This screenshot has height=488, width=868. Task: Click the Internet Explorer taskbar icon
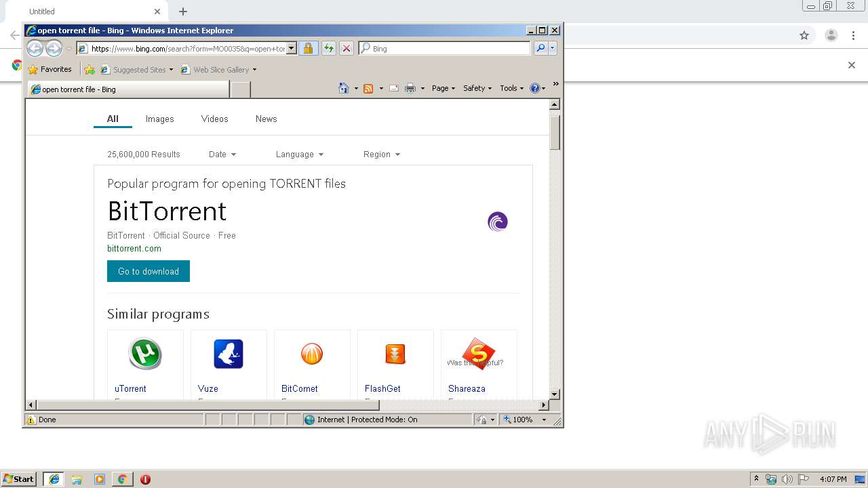point(54,479)
